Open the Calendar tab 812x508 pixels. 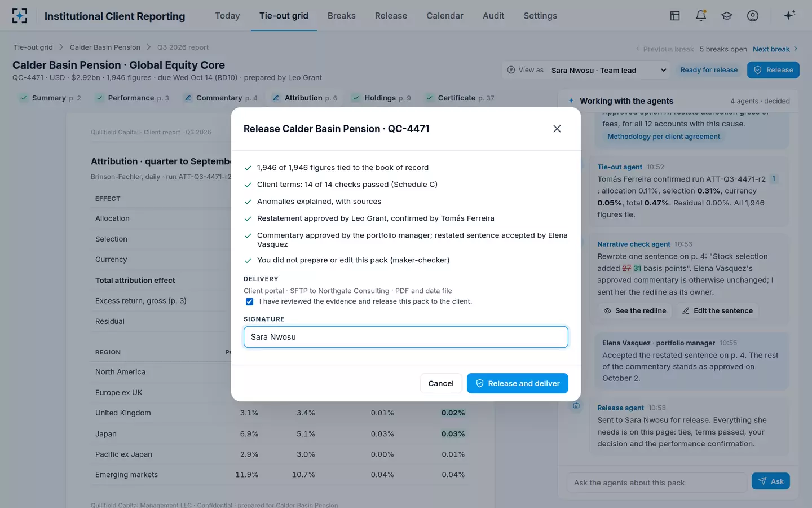click(445, 16)
